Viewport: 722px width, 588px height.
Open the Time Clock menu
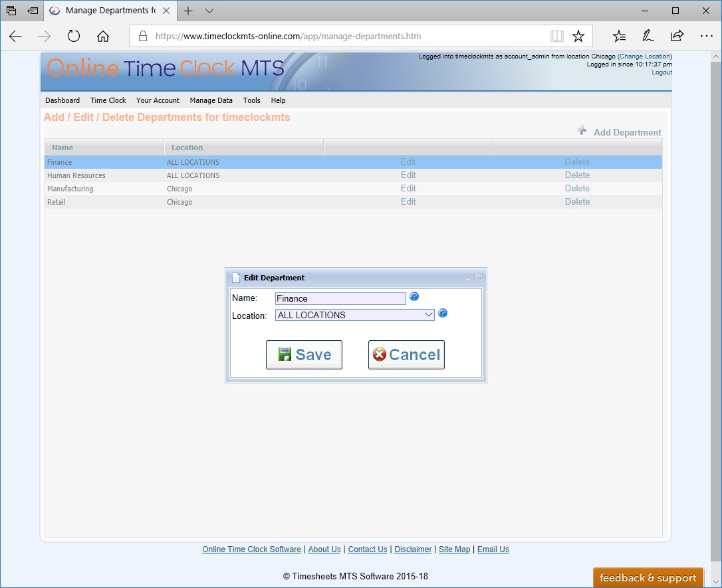click(x=108, y=100)
